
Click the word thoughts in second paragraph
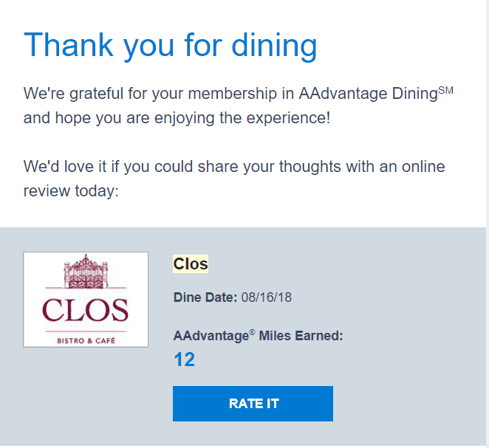pos(310,166)
